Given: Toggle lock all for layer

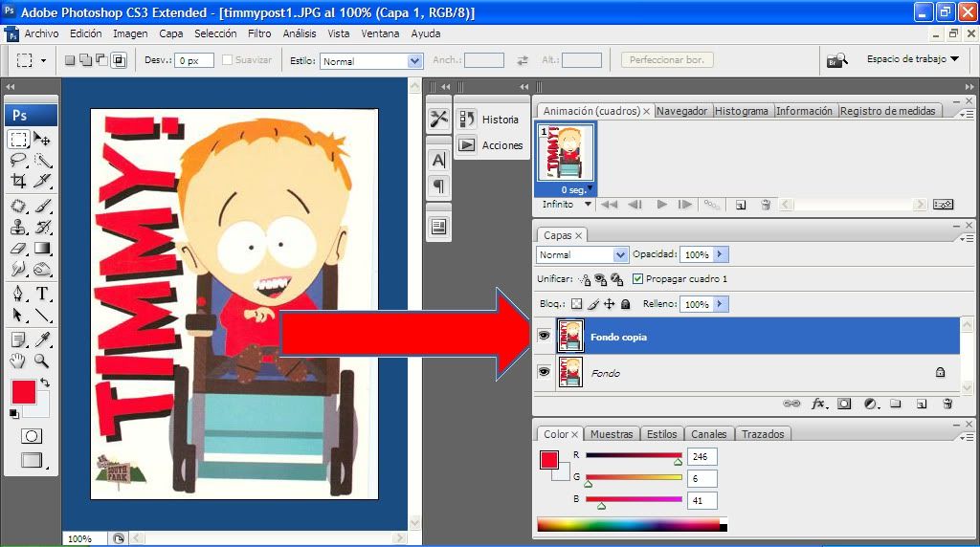Looking at the screenshot, I should coord(626,304).
